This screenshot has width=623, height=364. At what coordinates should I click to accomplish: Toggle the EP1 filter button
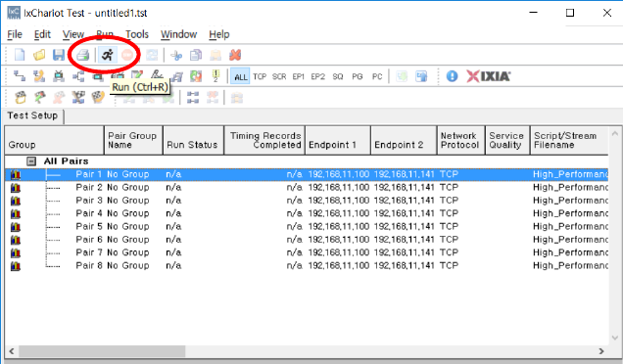[x=299, y=76]
